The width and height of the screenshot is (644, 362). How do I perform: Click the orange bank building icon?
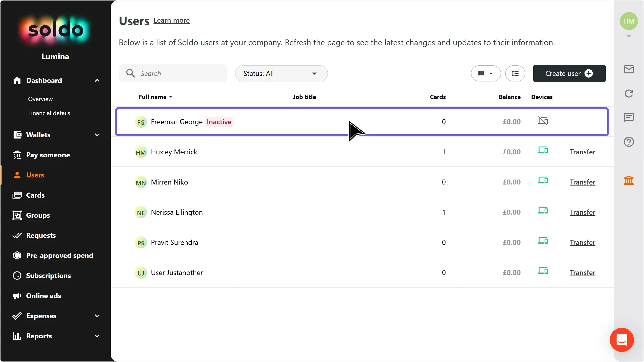pos(629,180)
